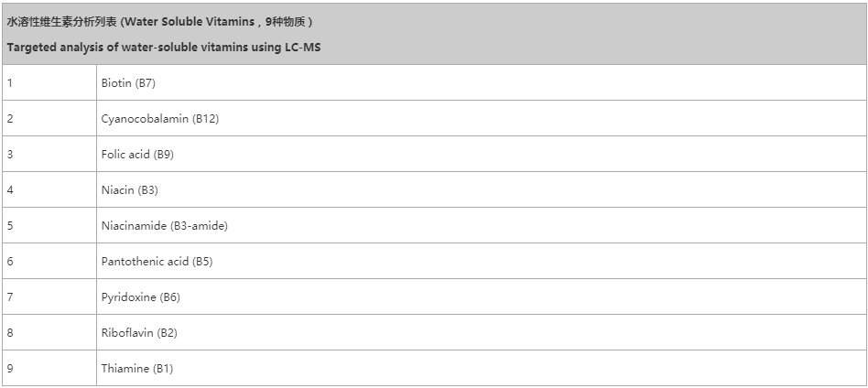Image resolution: width=868 pixels, height=388 pixels.
Task: Click row number 2 cell
Action: coord(49,119)
